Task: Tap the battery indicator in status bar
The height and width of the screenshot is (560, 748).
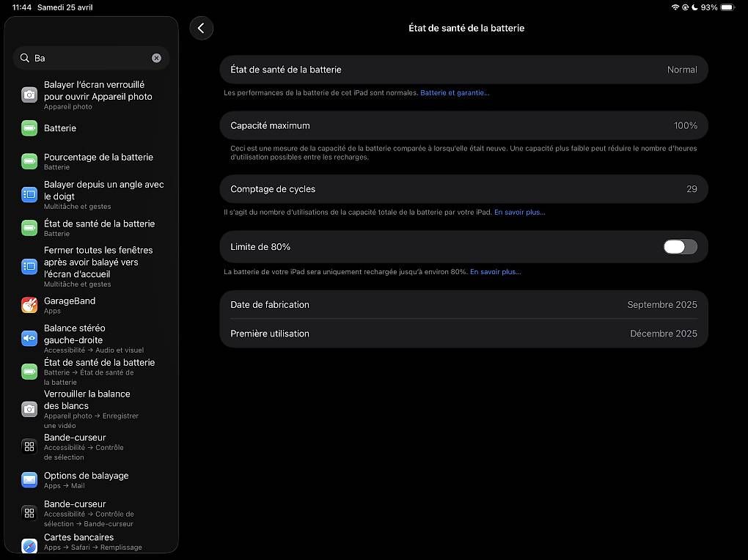Action: 728,7
